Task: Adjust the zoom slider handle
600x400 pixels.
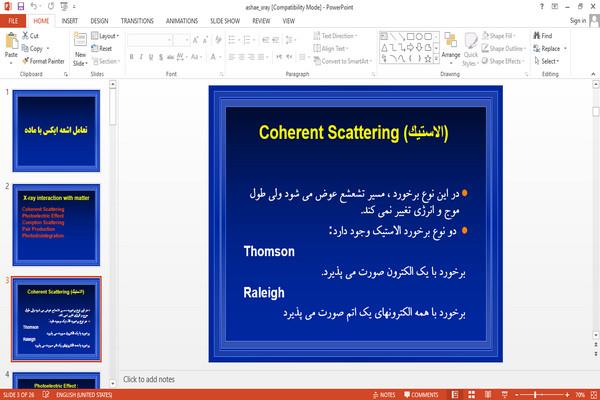Action: pos(535,395)
